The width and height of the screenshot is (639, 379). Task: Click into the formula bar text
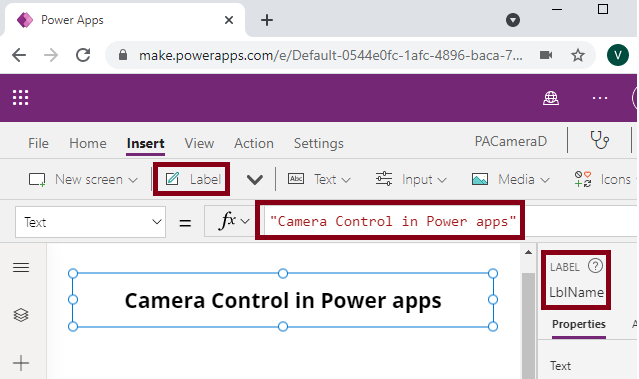point(392,222)
